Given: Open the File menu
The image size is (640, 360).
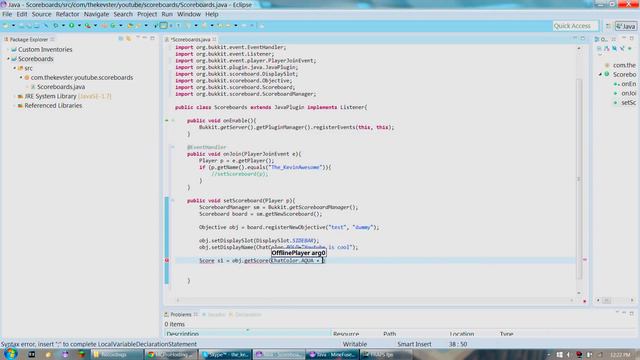Looking at the screenshot, I should [7, 14].
